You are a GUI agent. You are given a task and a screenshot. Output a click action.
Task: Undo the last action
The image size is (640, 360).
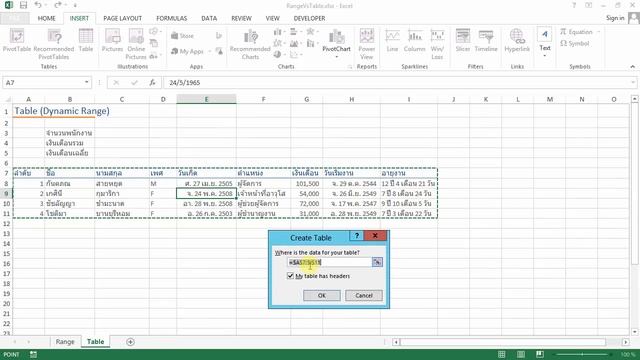pyautogui.click(x=38, y=5)
